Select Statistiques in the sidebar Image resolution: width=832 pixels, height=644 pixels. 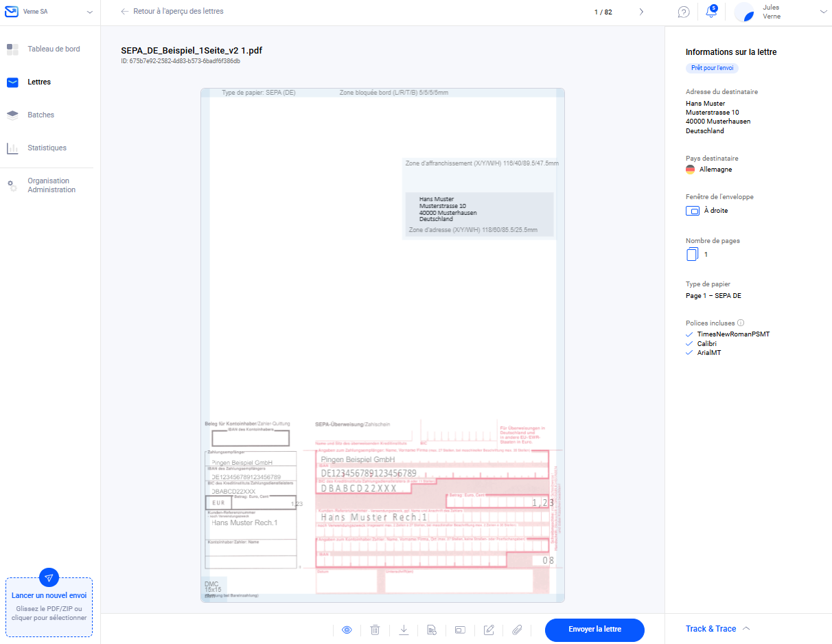pyautogui.click(x=47, y=148)
